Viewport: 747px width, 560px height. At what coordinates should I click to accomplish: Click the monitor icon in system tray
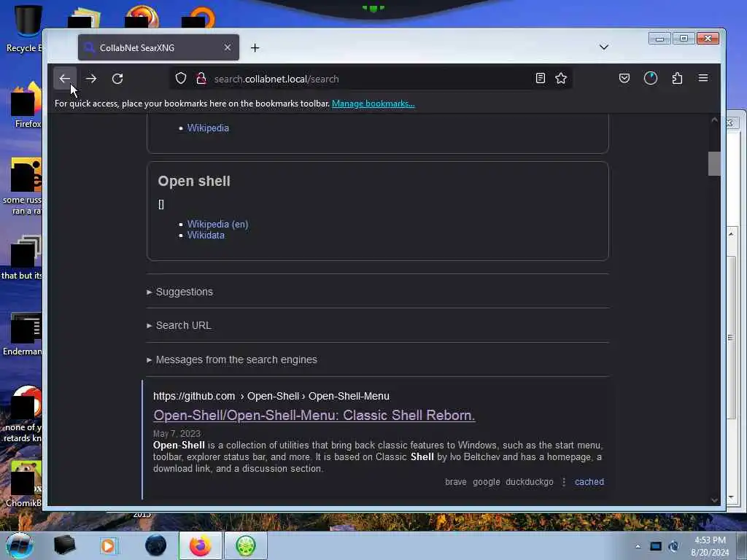(656, 546)
